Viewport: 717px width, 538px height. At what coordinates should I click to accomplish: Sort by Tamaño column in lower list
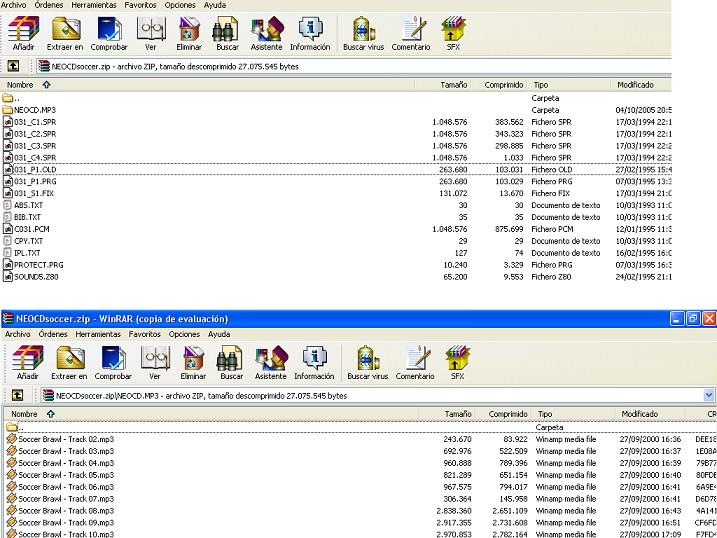pos(458,413)
